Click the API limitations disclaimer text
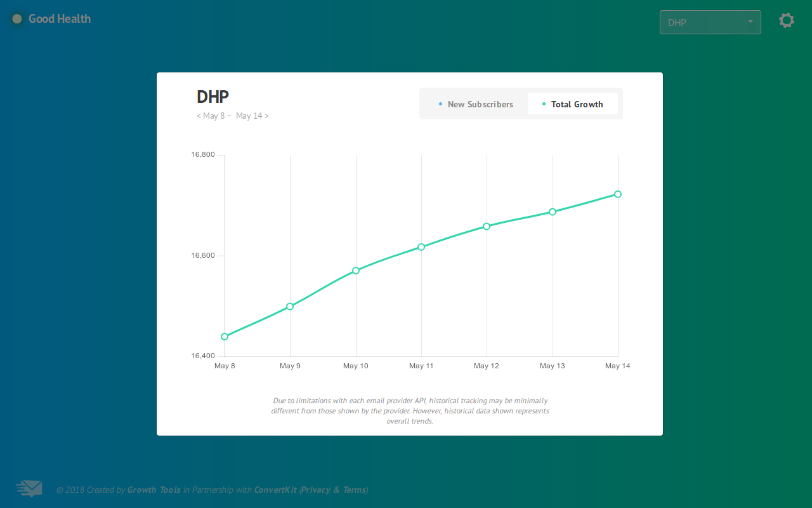The height and width of the screenshot is (508, 812). coord(410,411)
